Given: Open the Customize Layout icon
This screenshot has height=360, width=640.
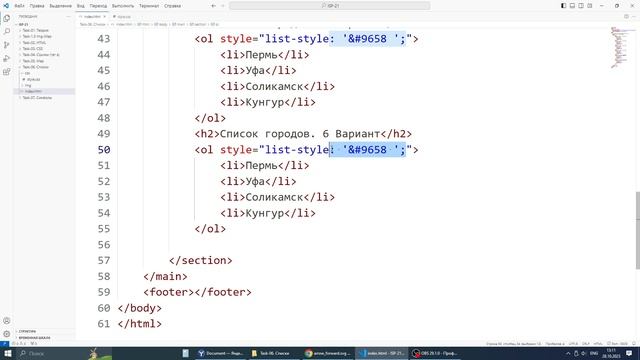Looking at the screenshot, I should pos(590,6).
